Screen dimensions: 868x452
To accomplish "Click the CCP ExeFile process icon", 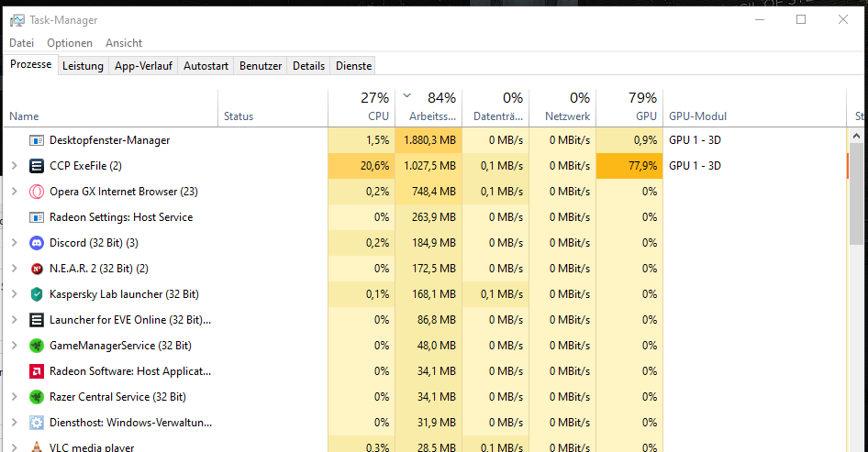I will pos(37,166).
